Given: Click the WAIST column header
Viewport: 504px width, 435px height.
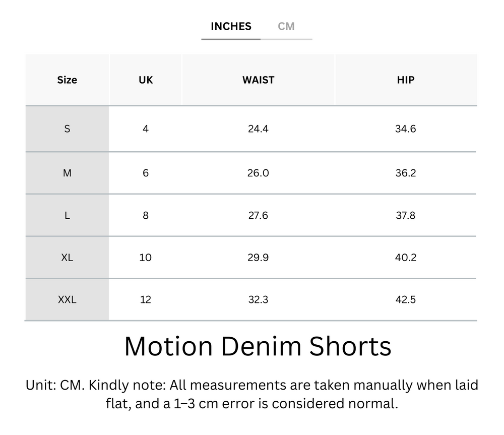Looking at the screenshot, I should point(258,80).
